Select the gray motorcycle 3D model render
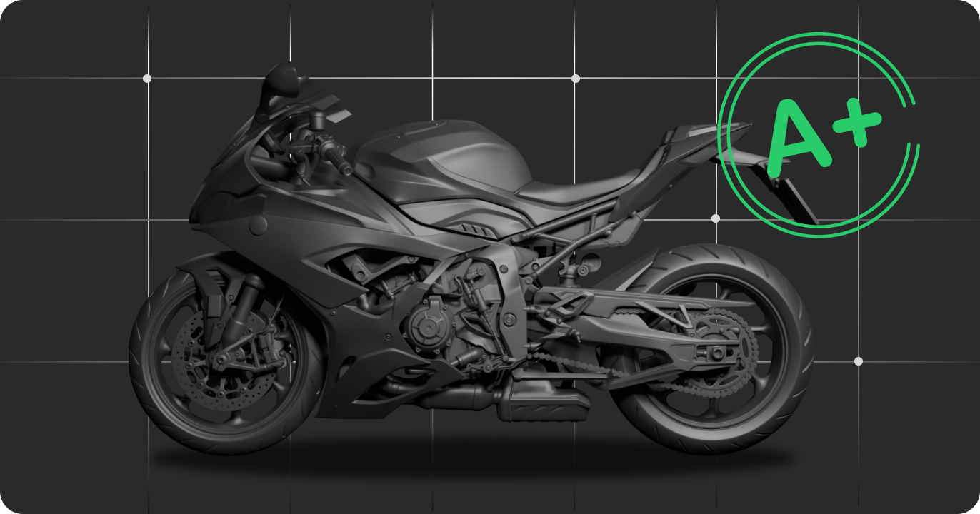Screen dimensions: 980x514 click(471, 260)
